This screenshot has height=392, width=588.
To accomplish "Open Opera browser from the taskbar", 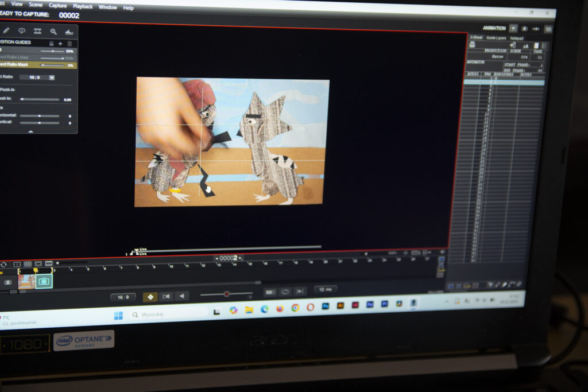I will [310, 307].
